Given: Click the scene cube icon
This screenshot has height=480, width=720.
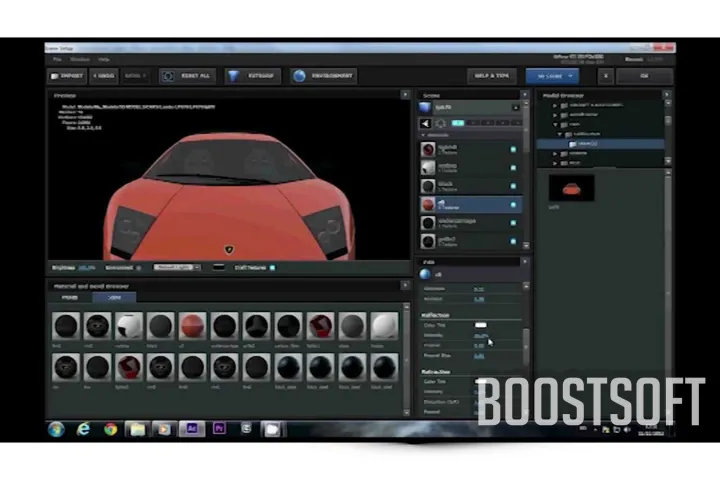Looking at the screenshot, I should [426, 107].
